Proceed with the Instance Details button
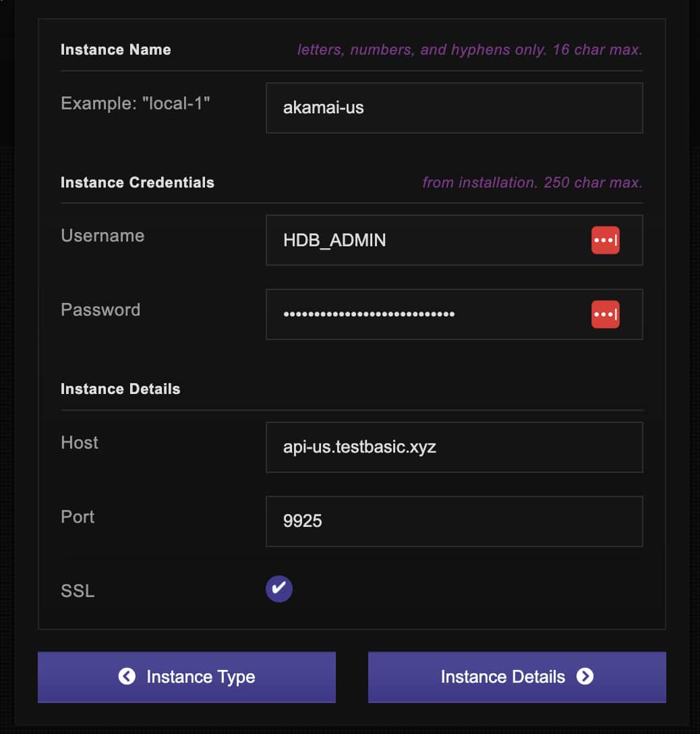700x734 pixels. click(517, 677)
